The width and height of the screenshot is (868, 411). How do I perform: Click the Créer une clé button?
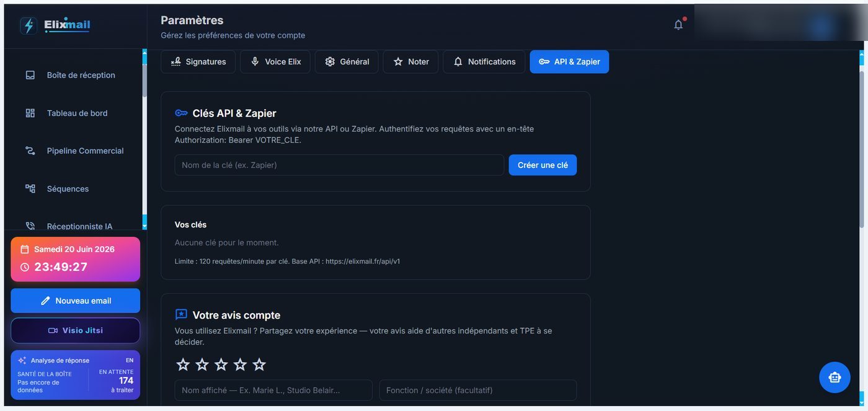[x=542, y=165]
